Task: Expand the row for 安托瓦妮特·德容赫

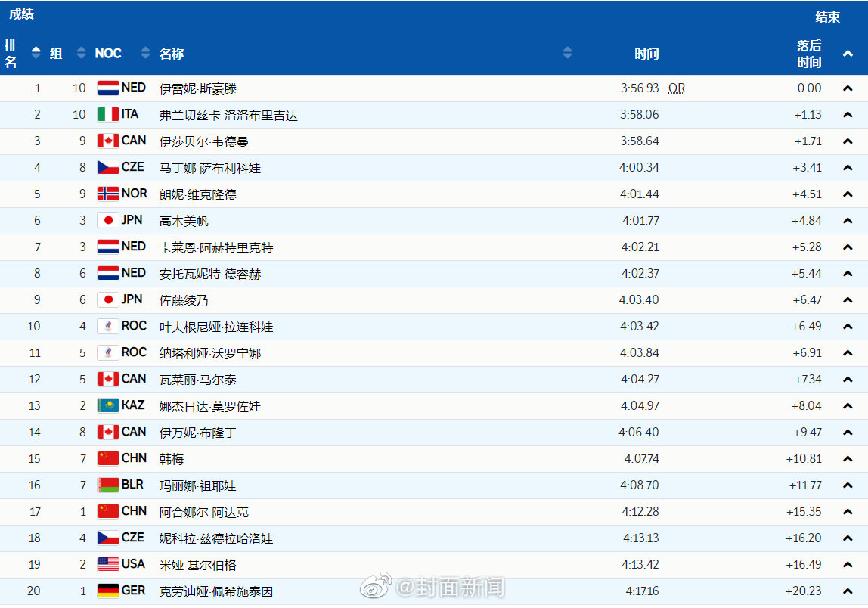Action: click(x=848, y=274)
